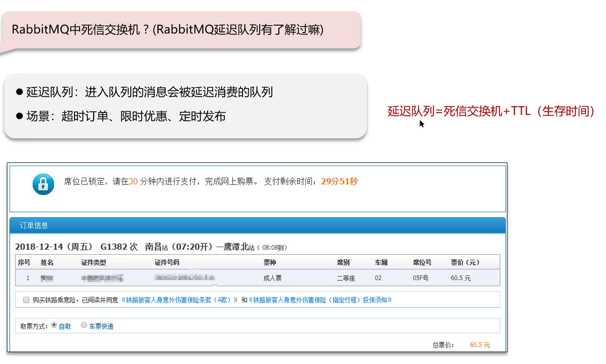Click the remaining time 29分51秒
This screenshot has height=364, width=606.
tap(339, 182)
